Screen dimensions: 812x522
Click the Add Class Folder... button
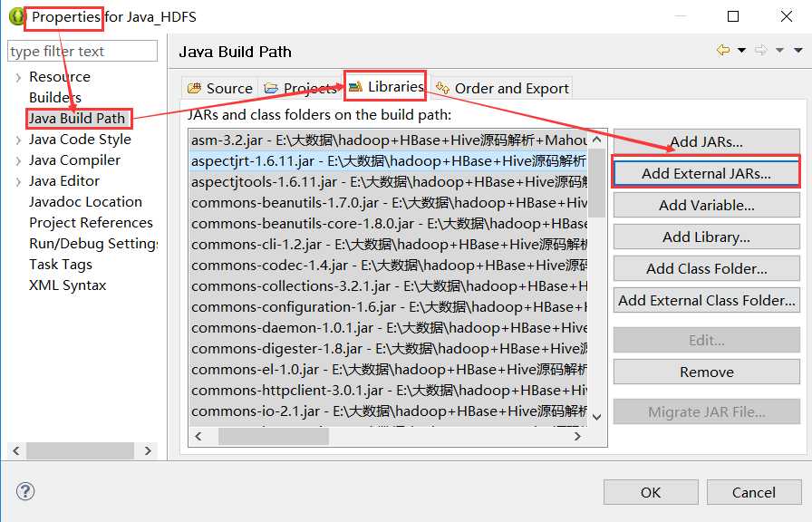click(706, 268)
